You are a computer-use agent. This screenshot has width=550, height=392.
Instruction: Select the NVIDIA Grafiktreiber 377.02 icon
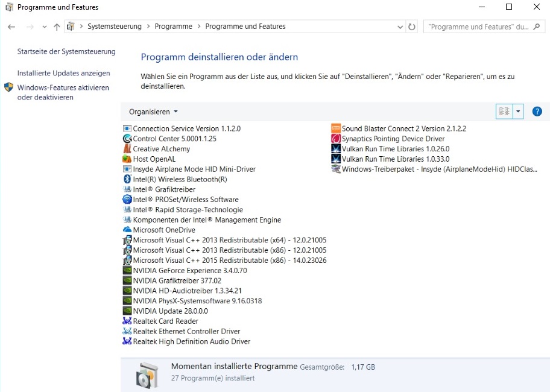coord(127,281)
